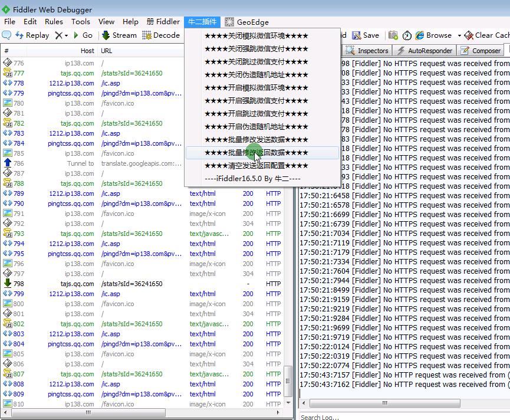Click translate.googleapis.com URL in session 786

tap(141, 163)
